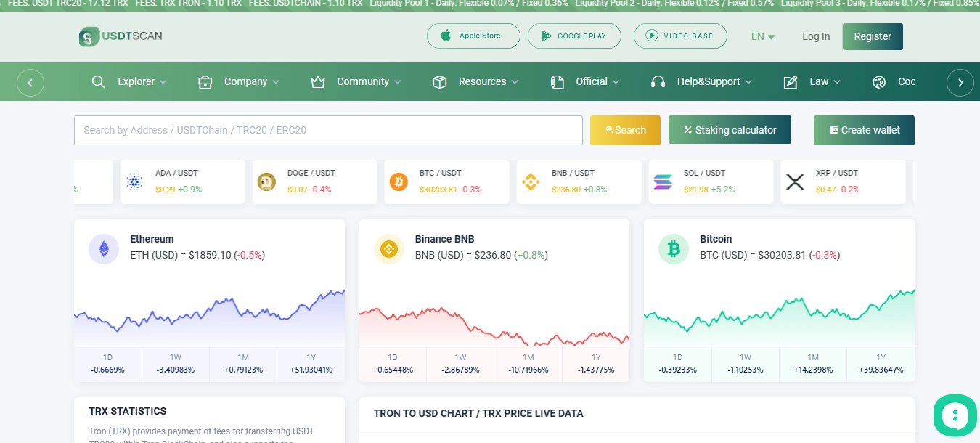The width and height of the screenshot is (980, 443).
Task: Open the Help&Support menu
Action: pyautogui.click(x=715, y=81)
